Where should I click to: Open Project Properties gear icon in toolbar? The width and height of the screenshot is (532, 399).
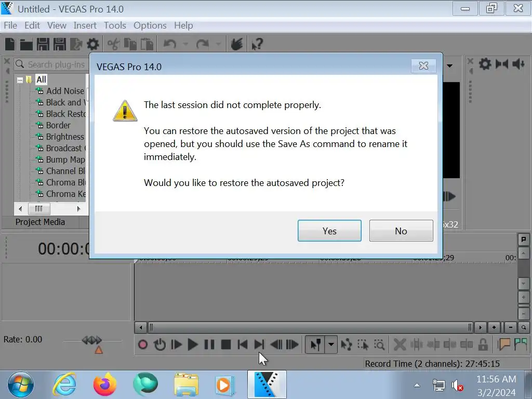93,44
